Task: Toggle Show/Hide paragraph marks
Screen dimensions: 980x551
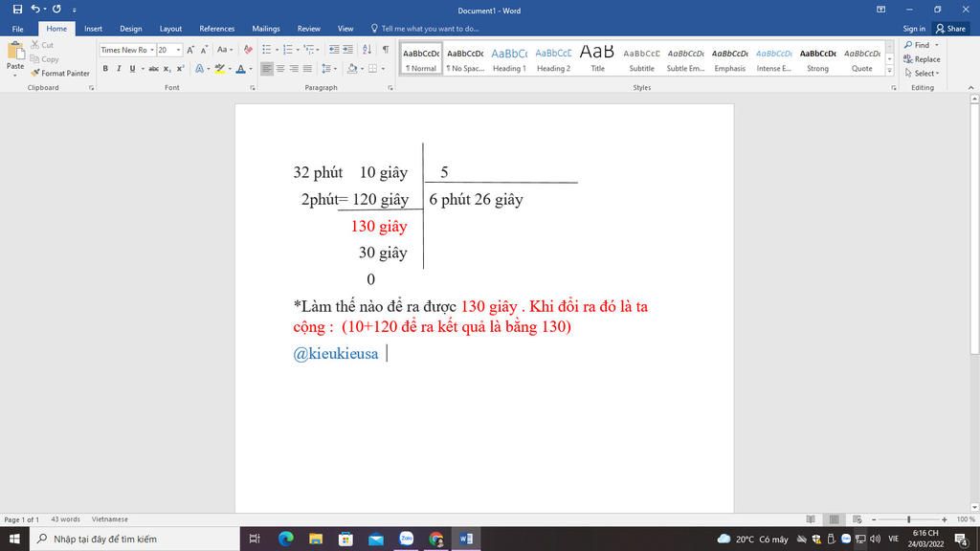Action: 386,50
